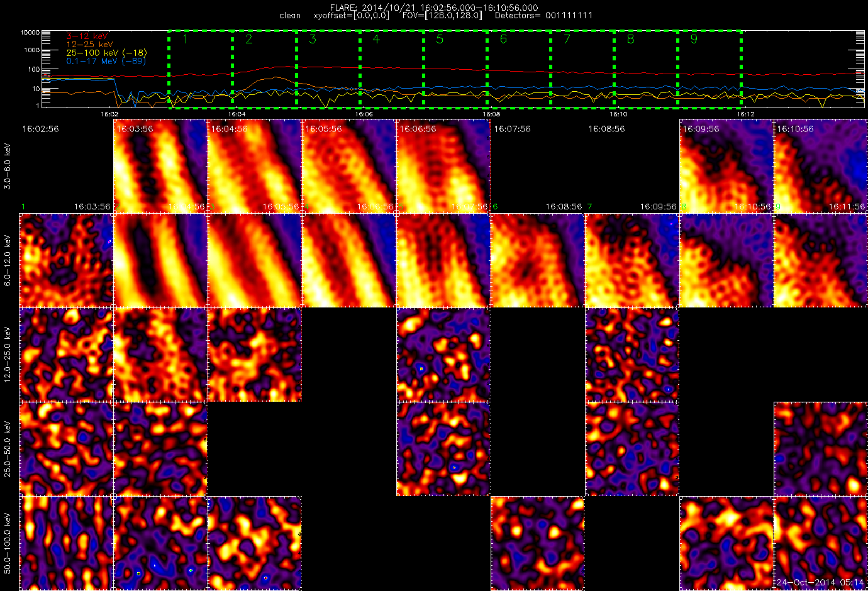Open the 6.0-12.0 keV image for interval 6
Screen dimensions: 868x591
point(538,260)
